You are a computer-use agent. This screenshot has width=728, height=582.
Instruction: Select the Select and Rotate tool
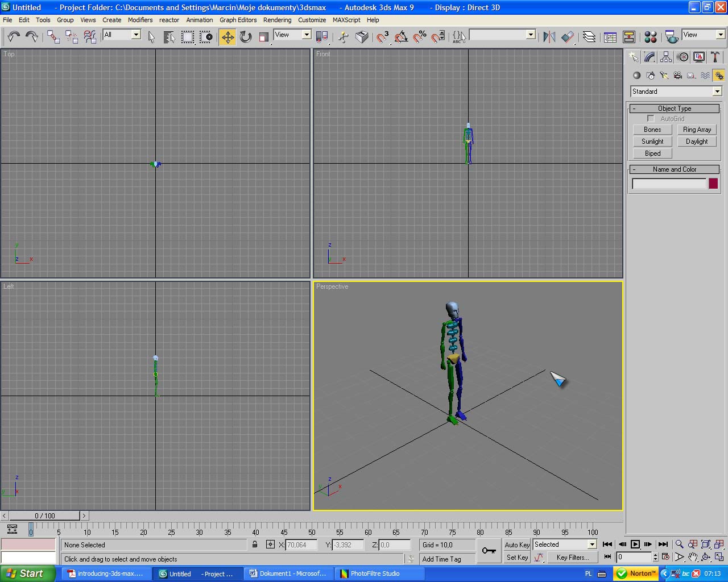[246, 37]
